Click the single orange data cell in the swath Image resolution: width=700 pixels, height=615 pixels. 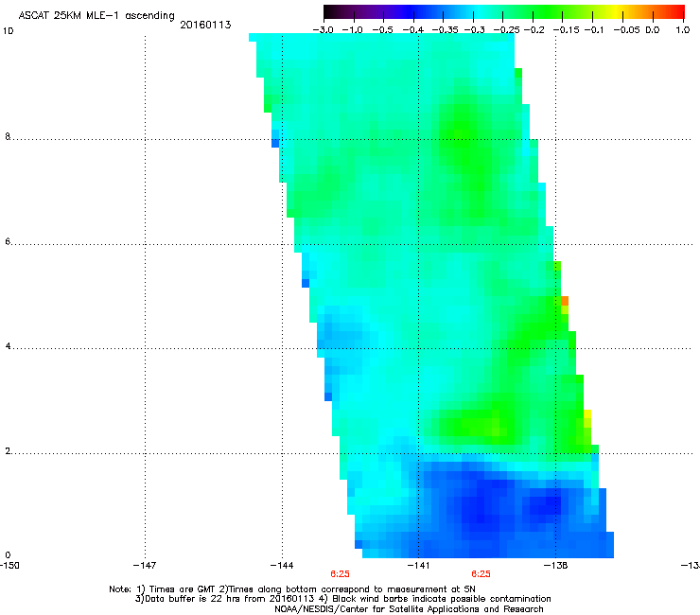(x=565, y=301)
